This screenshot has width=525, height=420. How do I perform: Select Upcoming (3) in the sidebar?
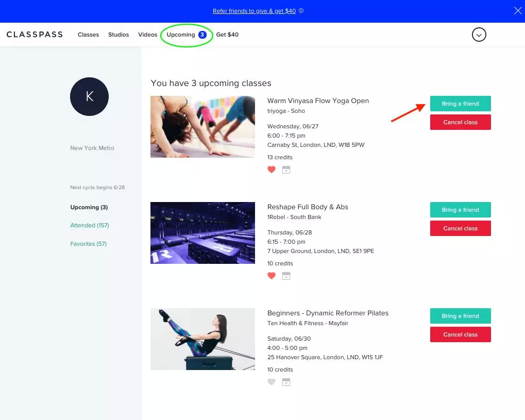89,207
